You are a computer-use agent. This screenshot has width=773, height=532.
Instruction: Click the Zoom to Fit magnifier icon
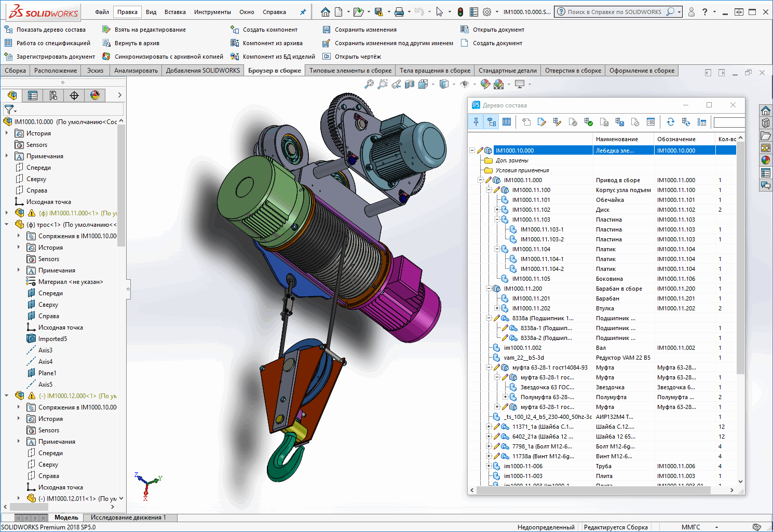pos(369,84)
